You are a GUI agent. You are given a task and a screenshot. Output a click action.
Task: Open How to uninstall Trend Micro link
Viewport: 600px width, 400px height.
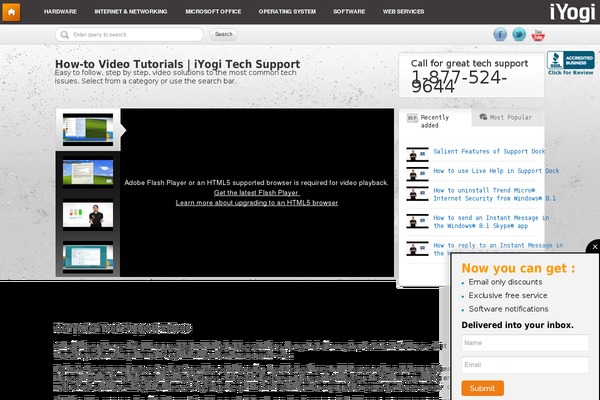pyautogui.click(x=494, y=194)
